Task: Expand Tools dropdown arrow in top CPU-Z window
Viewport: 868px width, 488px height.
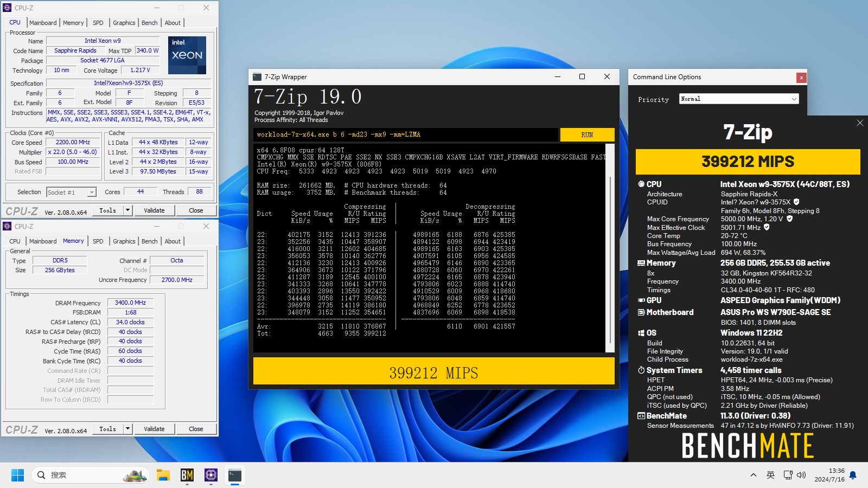Action: coord(128,210)
